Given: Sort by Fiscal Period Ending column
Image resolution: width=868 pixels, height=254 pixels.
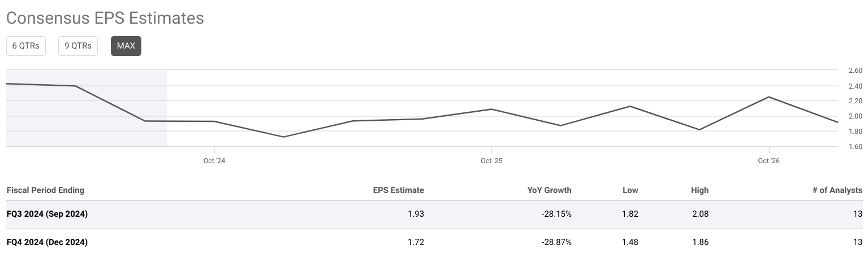Looking at the screenshot, I should click(x=45, y=190).
